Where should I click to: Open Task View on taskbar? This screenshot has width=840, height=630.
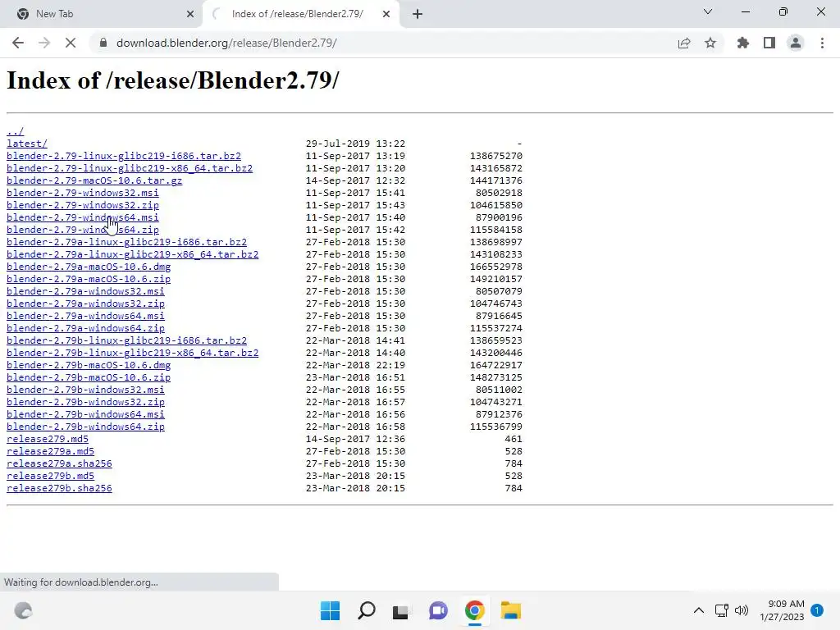tap(400, 610)
